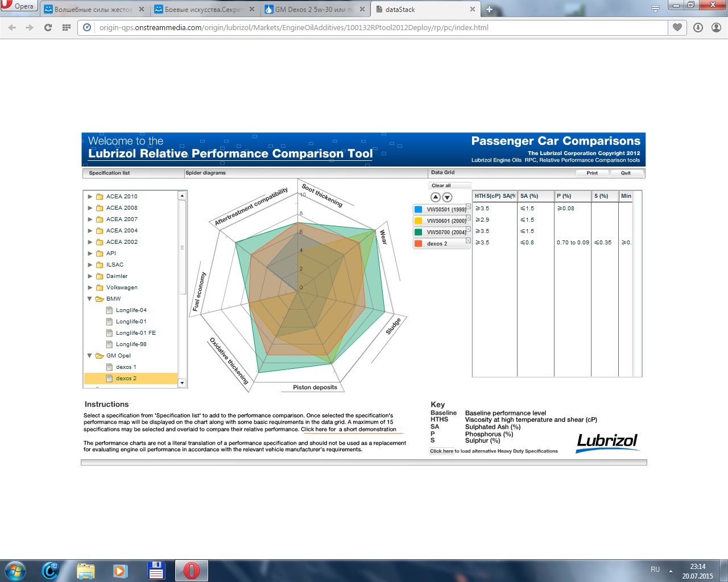The width and height of the screenshot is (728, 582).
Task: Select highlighted dexos 2 specification
Action: [x=131, y=379]
